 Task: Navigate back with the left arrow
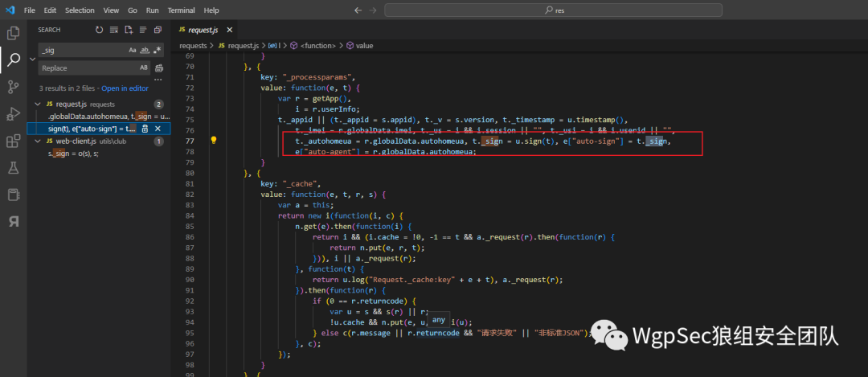[358, 10]
